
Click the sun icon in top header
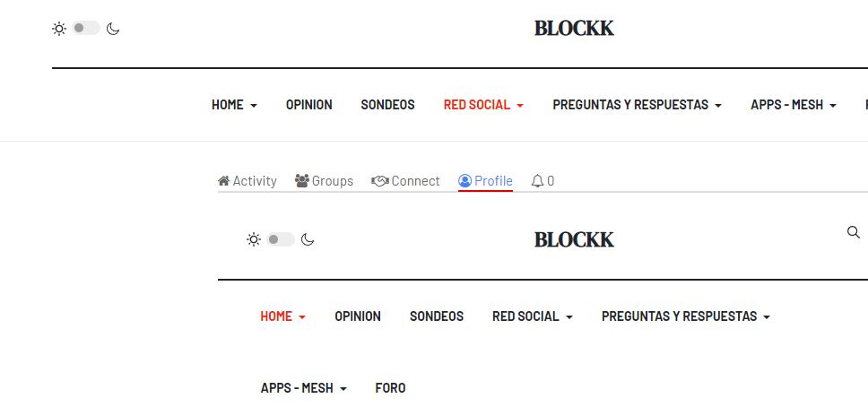click(x=59, y=29)
